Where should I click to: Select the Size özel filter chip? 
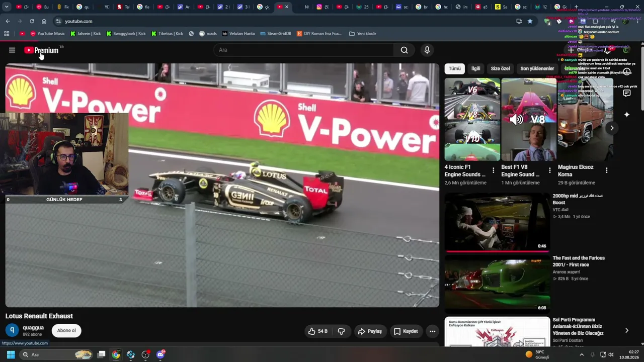pos(500,68)
